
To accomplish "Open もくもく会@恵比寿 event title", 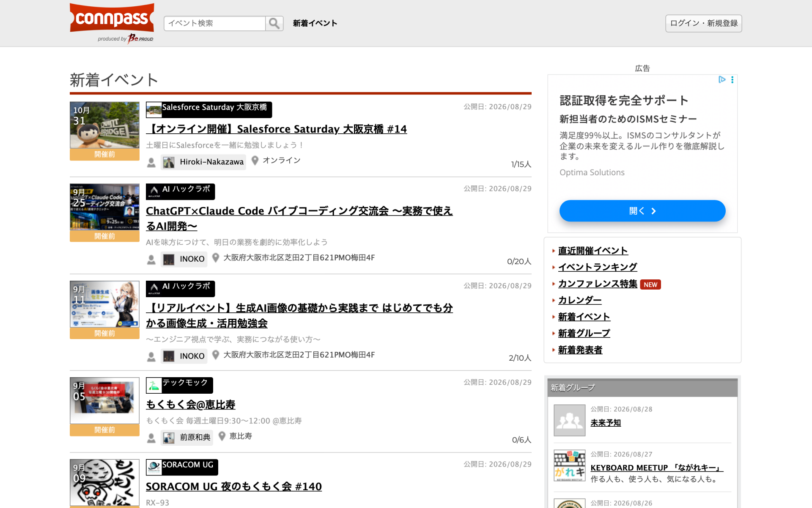I will 191,405.
